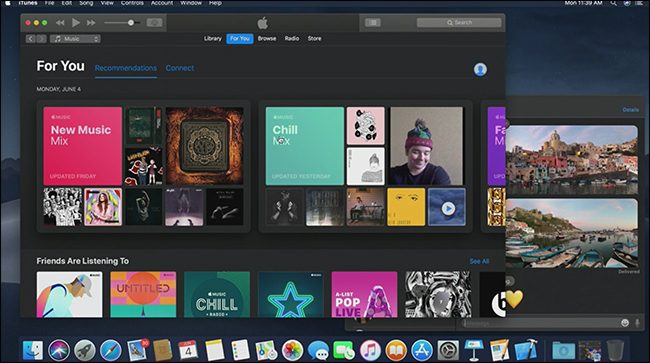The image size is (650, 363).
Task: Open the beanie portrait album cover
Action: (x=427, y=146)
